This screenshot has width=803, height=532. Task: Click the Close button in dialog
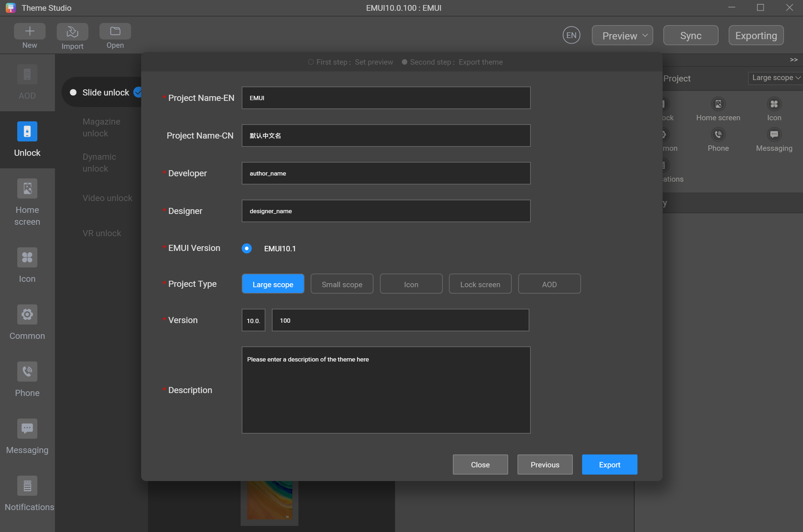[x=480, y=465]
